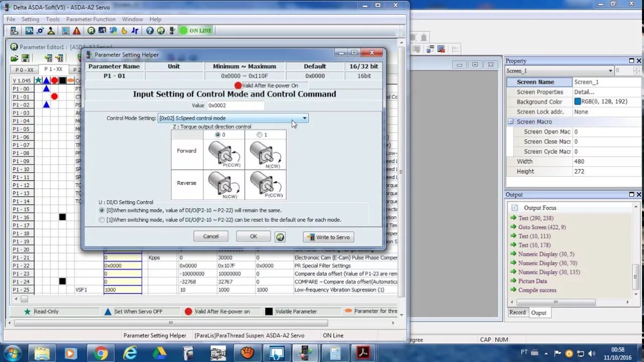Open the monitor display toolbar icon

pyautogui.click(x=66, y=31)
